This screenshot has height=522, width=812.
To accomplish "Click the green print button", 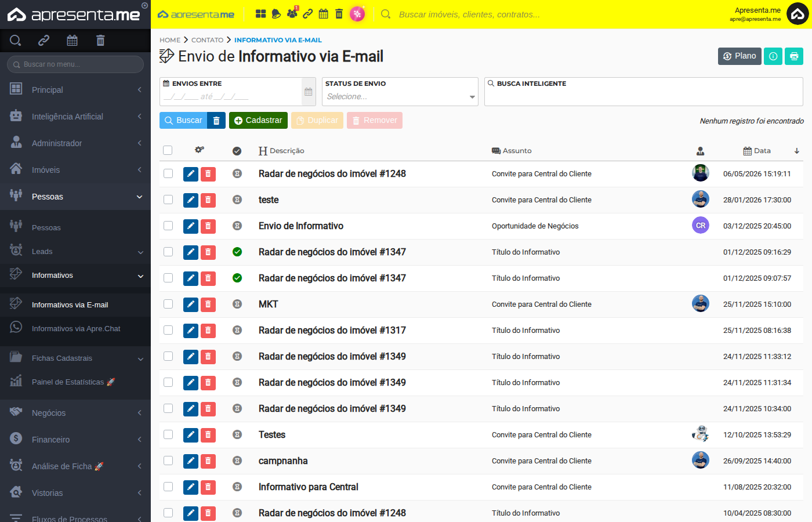I will tap(794, 56).
